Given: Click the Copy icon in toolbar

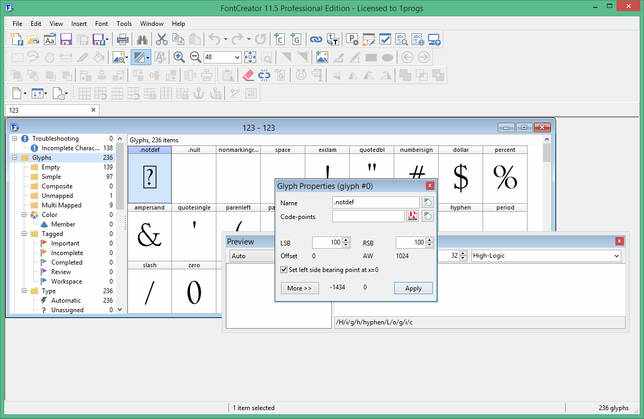Looking at the screenshot, I should coord(178,40).
